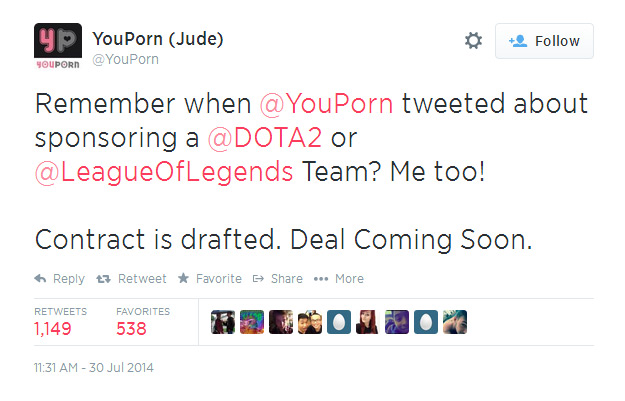Expand the More options ellipsis

321,279
